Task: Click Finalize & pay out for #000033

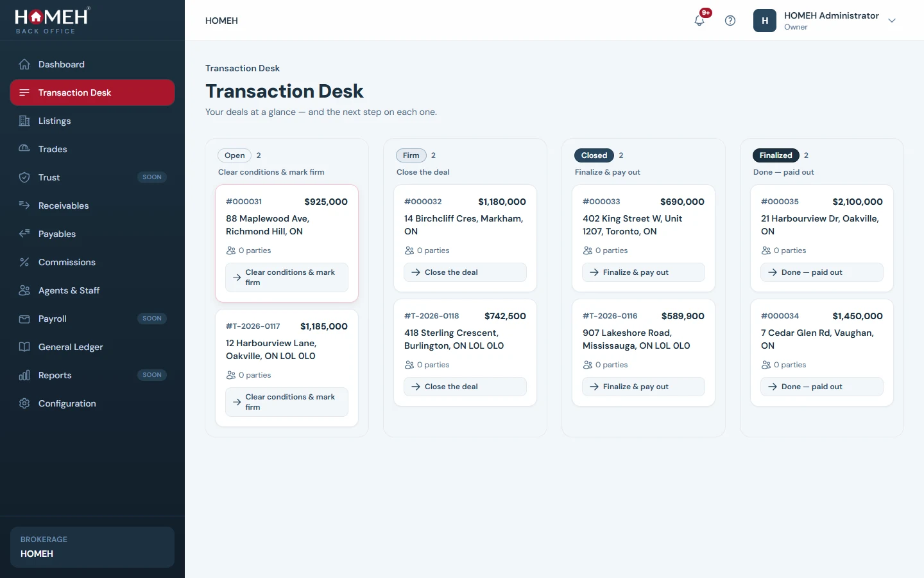Action: [644, 272]
